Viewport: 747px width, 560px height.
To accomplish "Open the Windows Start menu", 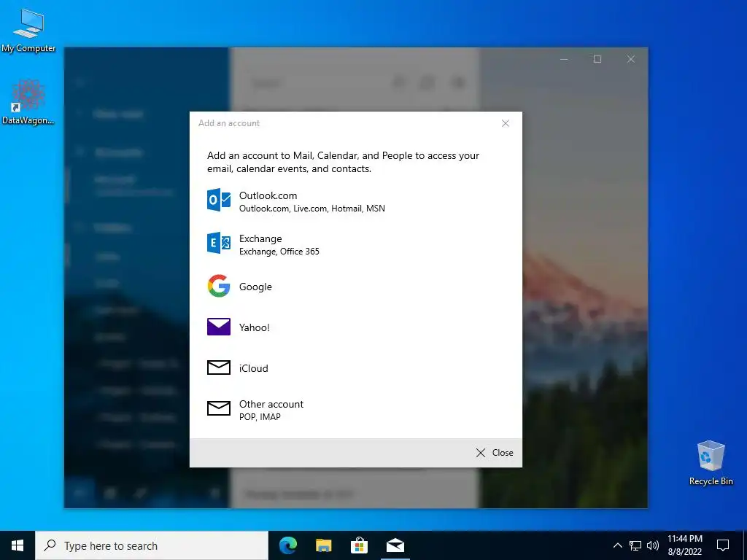I will click(18, 545).
